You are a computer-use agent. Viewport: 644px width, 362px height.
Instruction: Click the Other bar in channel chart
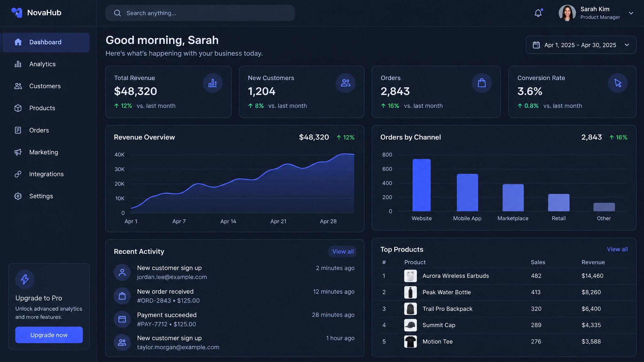[604, 207]
